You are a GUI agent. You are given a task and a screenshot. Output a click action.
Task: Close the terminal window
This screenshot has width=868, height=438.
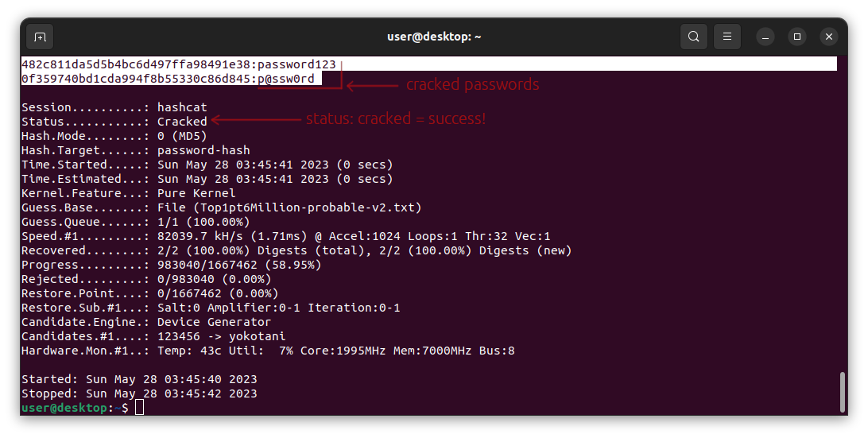(x=829, y=37)
